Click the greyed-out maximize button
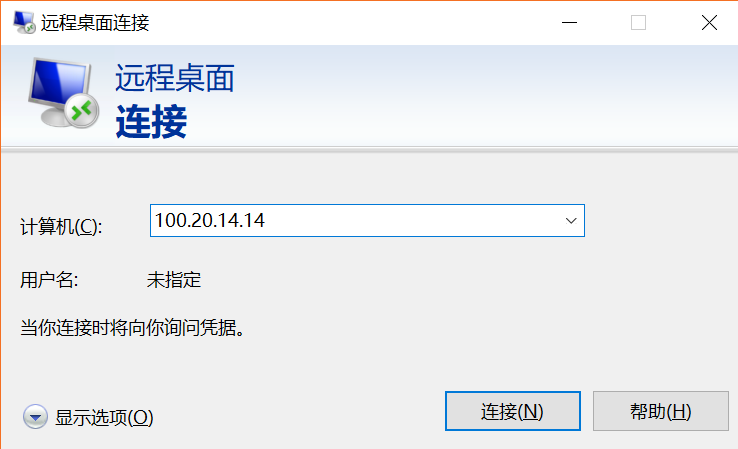738x449 pixels. click(638, 22)
